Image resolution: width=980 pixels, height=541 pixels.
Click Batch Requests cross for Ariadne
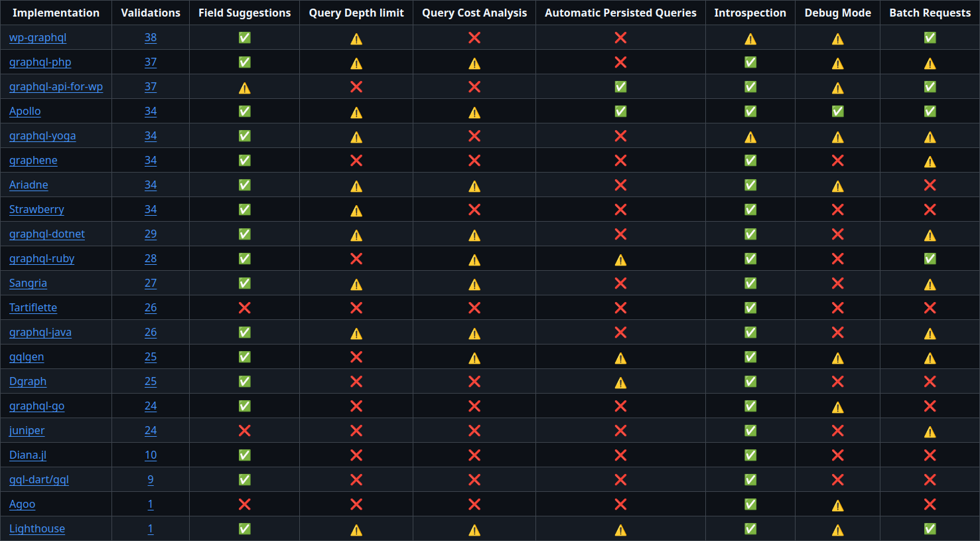(x=930, y=185)
